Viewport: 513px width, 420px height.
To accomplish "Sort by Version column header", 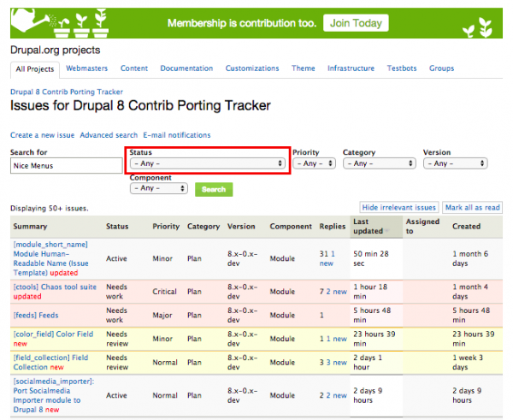I will tap(241, 226).
